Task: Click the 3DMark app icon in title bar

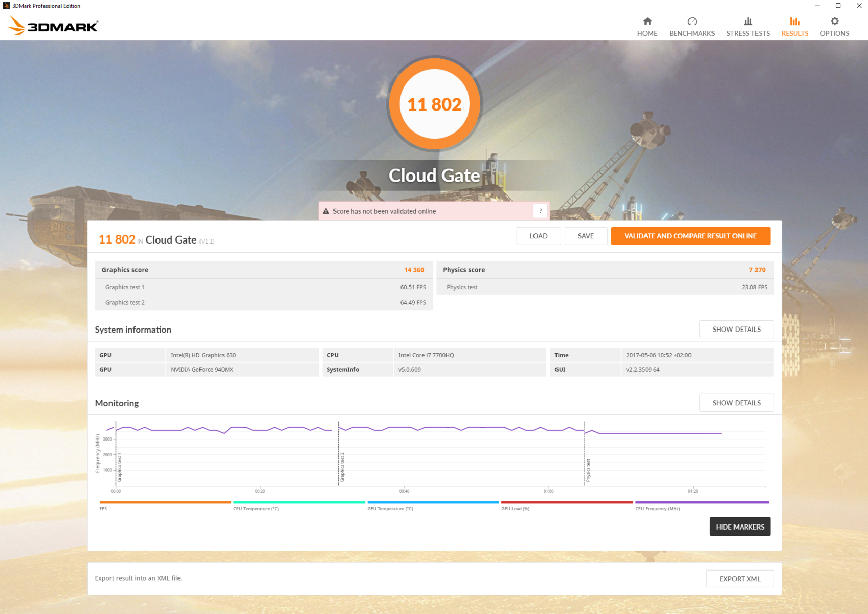Action: (6, 6)
